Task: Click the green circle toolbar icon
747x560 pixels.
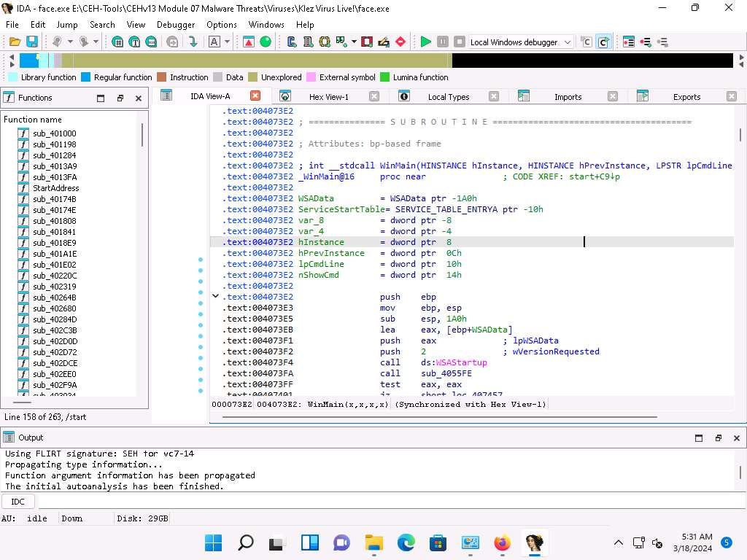Action: point(266,42)
